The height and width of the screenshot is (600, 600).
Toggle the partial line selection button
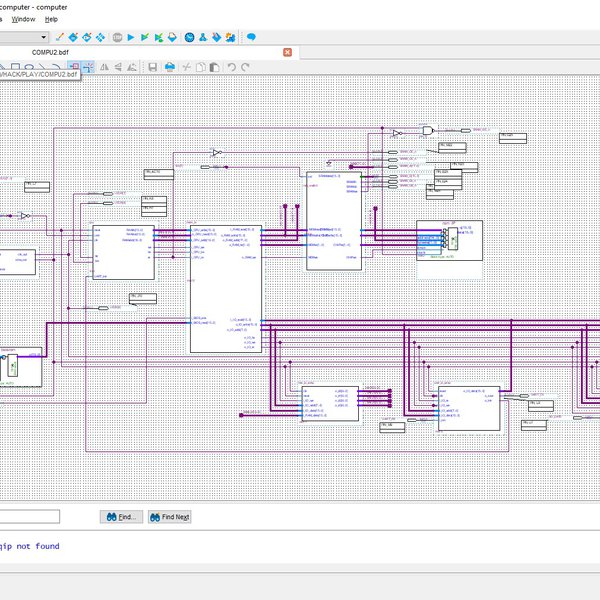[x=88, y=67]
